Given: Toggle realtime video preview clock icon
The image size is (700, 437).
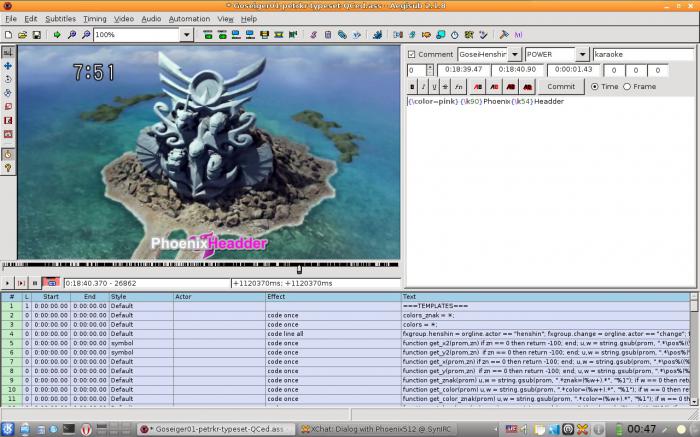Looking at the screenshot, I should coord(8,154).
